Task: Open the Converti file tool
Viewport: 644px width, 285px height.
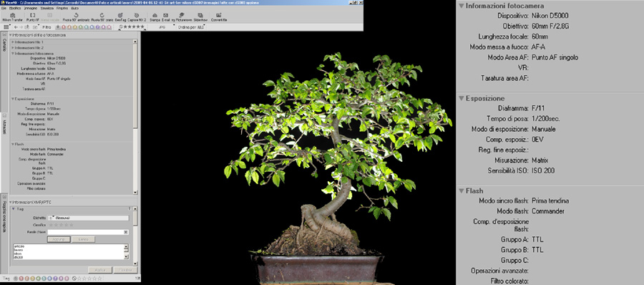Action: point(219,17)
